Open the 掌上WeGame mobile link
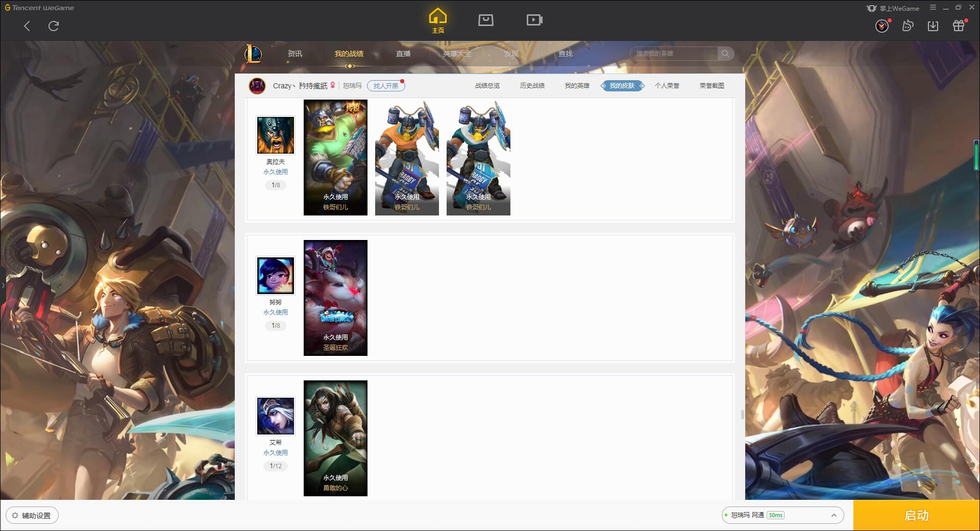The image size is (980, 531). click(x=893, y=8)
